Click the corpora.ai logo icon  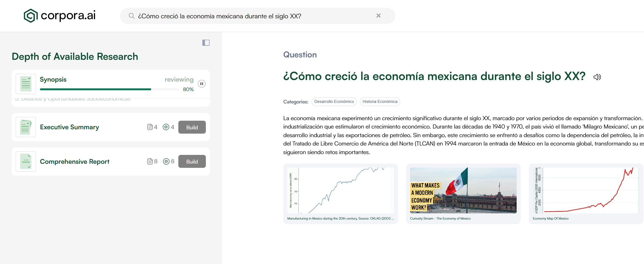tap(30, 16)
